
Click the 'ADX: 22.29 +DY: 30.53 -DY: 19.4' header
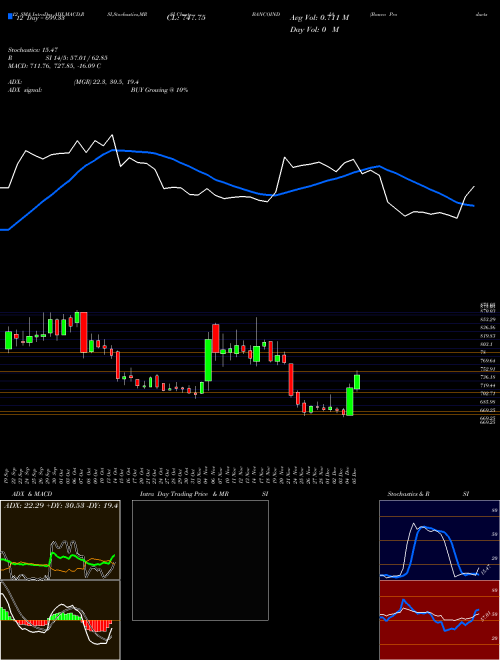(x=61, y=505)
